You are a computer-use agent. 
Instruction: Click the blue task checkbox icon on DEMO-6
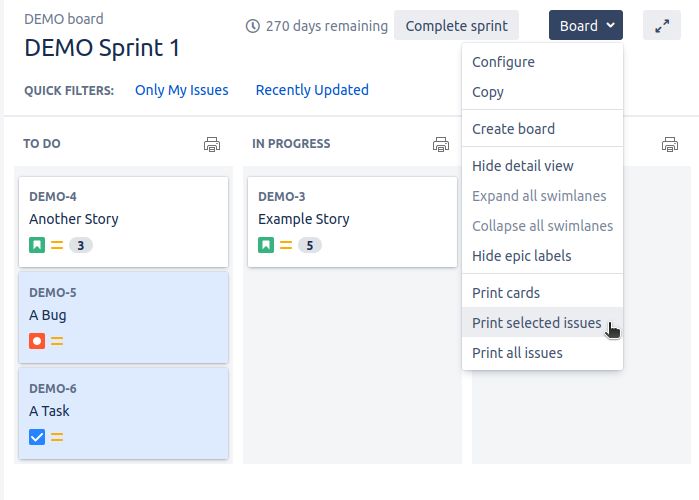coord(37,437)
